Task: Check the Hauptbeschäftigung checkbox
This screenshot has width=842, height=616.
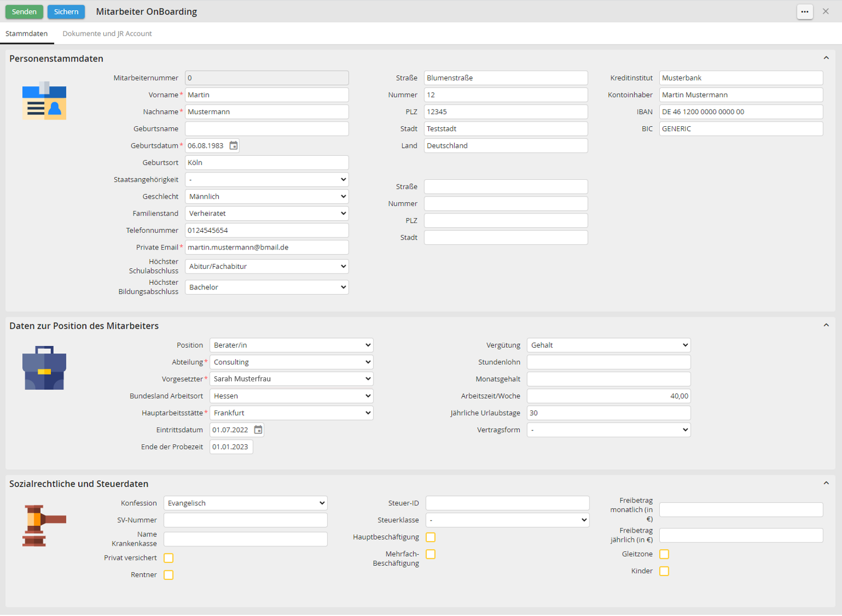Action: (x=431, y=537)
